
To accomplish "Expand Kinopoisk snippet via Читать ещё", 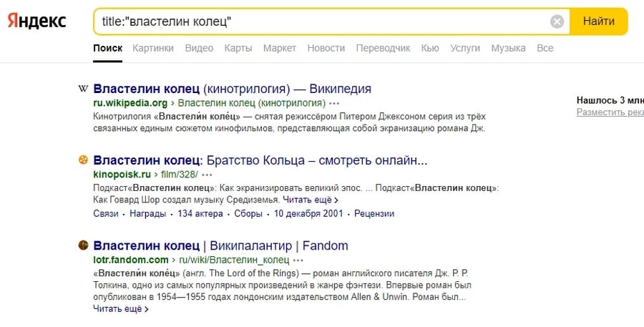I will tap(311, 200).
